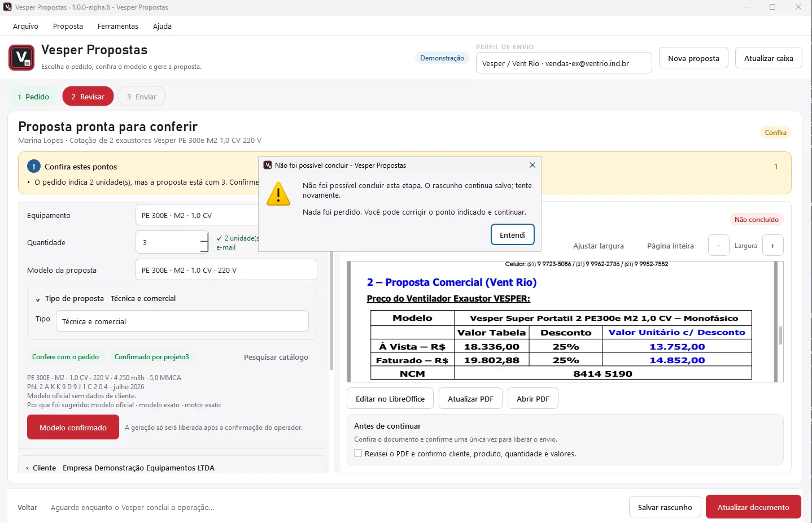Open the Proposta menu
812x523 pixels.
(x=68, y=26)
